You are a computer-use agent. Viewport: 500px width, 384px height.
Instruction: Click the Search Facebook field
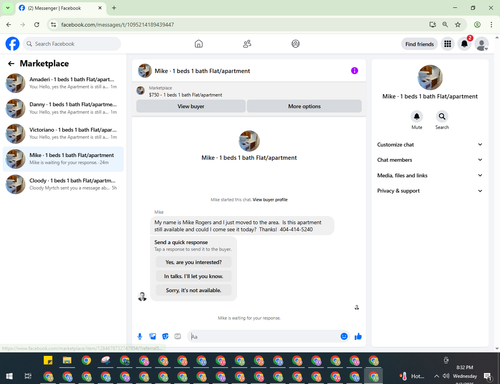[72, 44]
